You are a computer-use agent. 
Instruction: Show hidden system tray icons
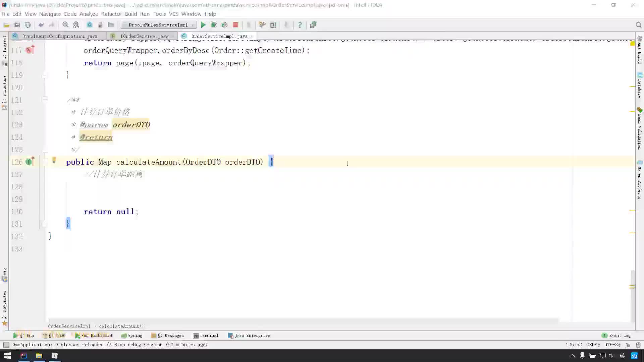pos(572,356)
